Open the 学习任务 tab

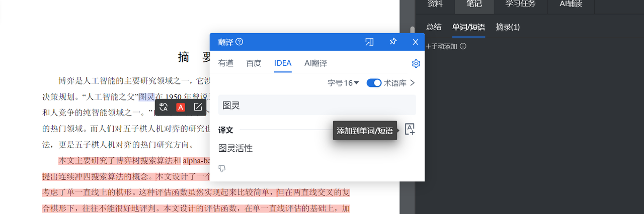click(520, 5)
